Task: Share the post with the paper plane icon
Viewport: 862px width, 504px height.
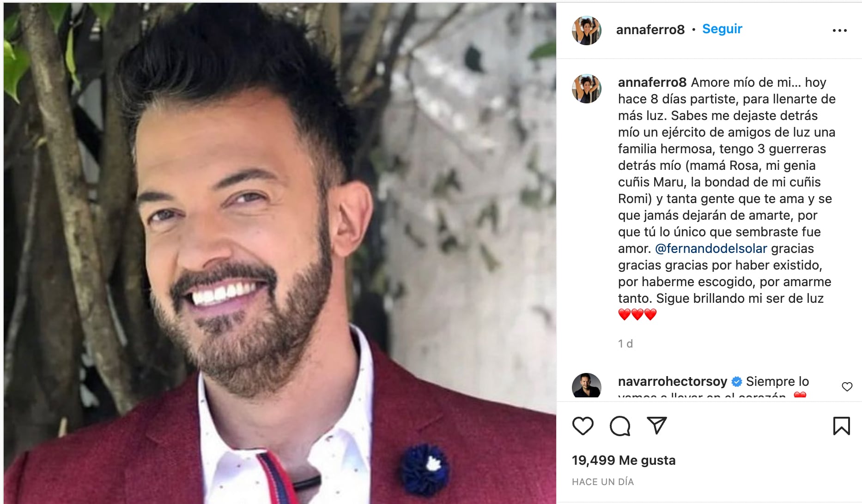Action: 656,425
